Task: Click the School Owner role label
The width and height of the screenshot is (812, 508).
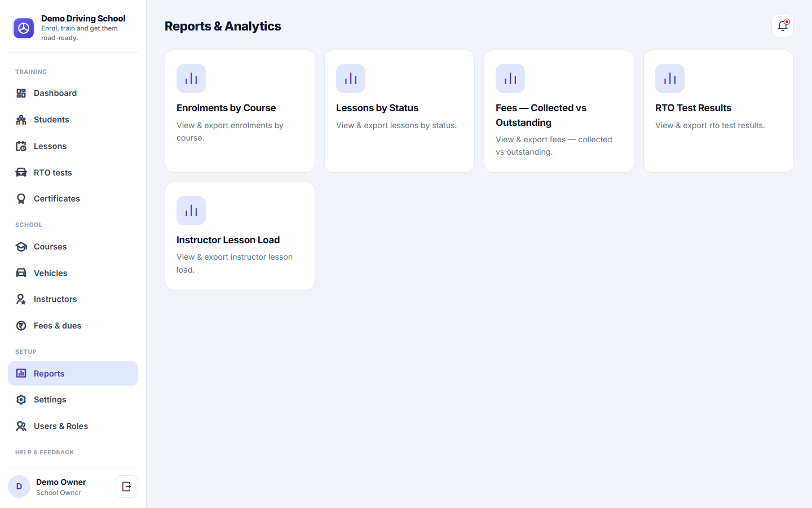Action: click(59, 493)
